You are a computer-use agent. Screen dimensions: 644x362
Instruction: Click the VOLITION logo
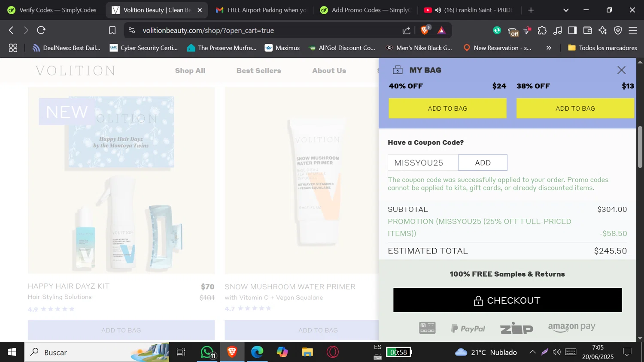(76, 71)
